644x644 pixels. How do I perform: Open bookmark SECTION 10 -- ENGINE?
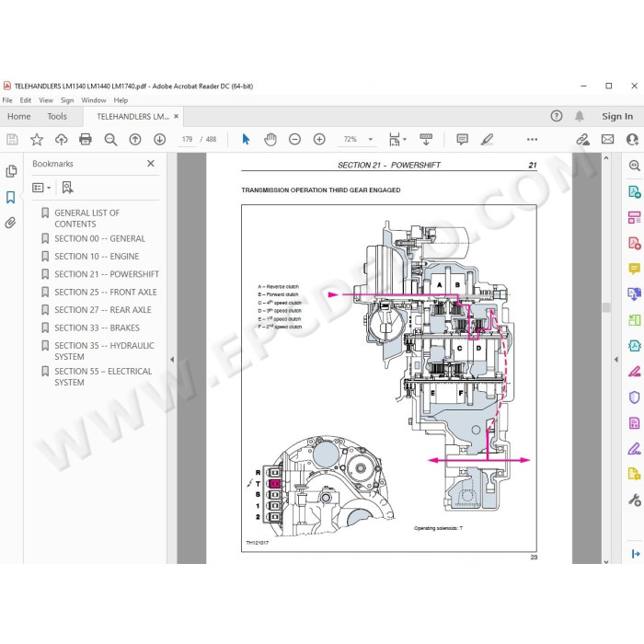point(97,257)
